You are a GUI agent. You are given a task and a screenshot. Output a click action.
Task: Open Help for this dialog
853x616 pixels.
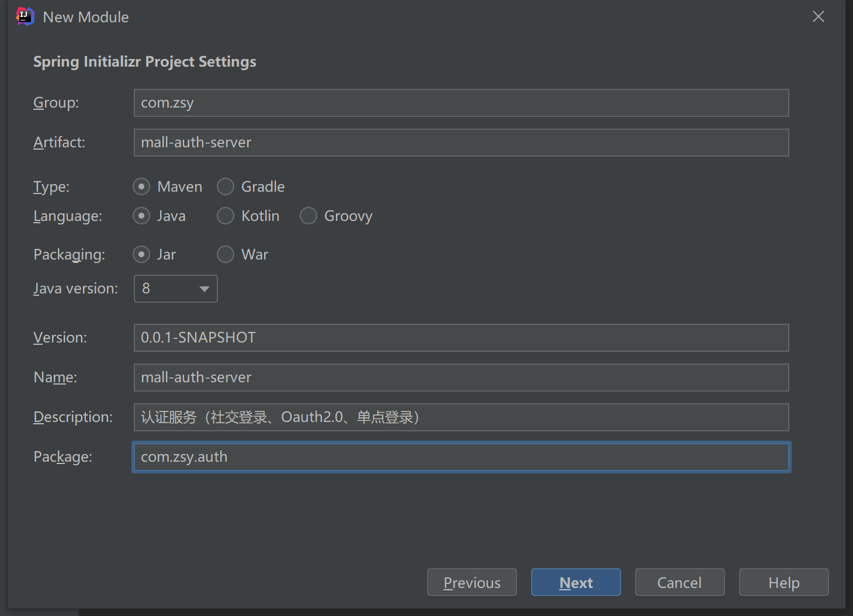[x=784, y=582]
